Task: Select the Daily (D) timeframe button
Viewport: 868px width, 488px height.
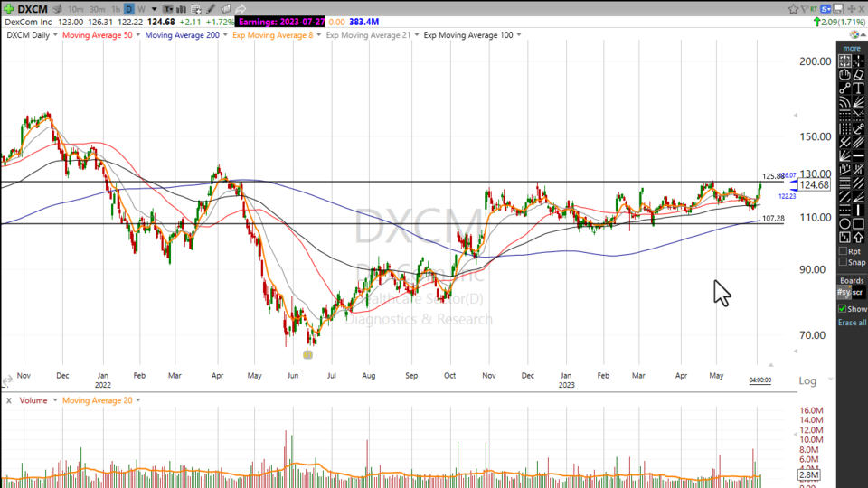Action: click(129, 9)
